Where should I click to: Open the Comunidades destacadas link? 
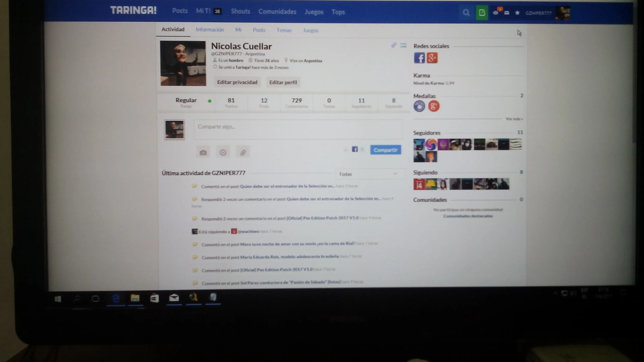[x=468, y=216]
